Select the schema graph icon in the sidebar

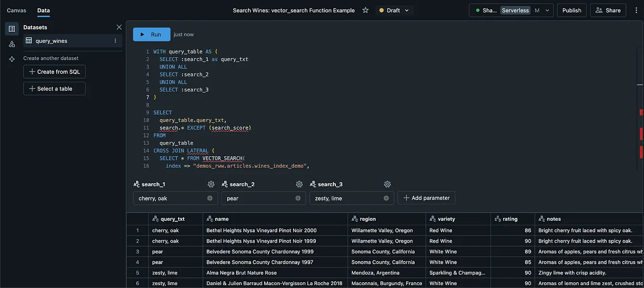[11, 44]
